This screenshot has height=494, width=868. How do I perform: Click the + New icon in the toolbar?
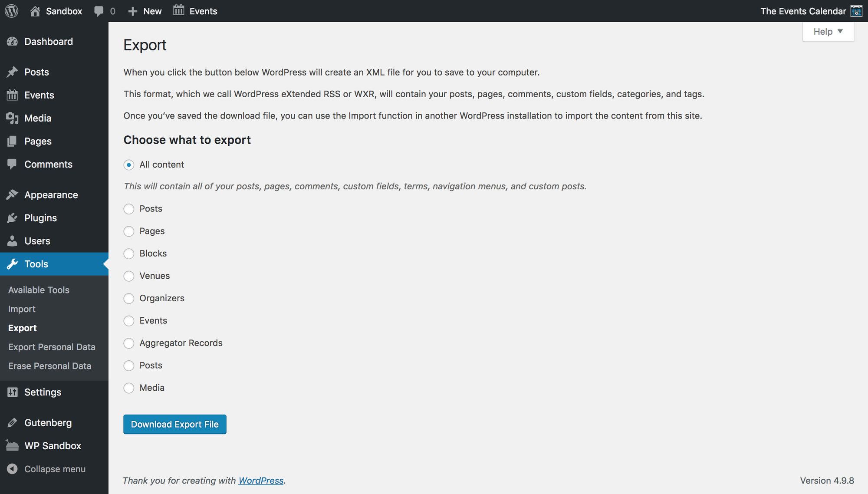[133, 11]
